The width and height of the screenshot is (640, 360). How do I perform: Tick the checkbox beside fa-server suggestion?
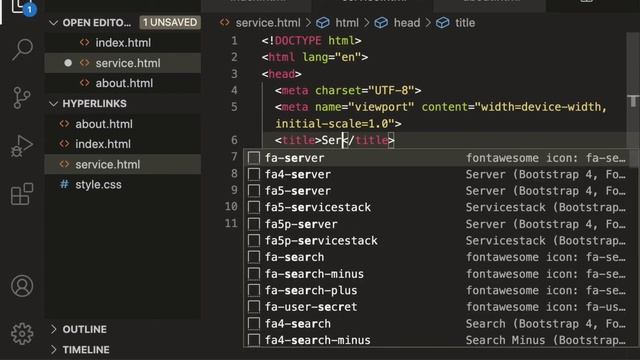(254, 158)
